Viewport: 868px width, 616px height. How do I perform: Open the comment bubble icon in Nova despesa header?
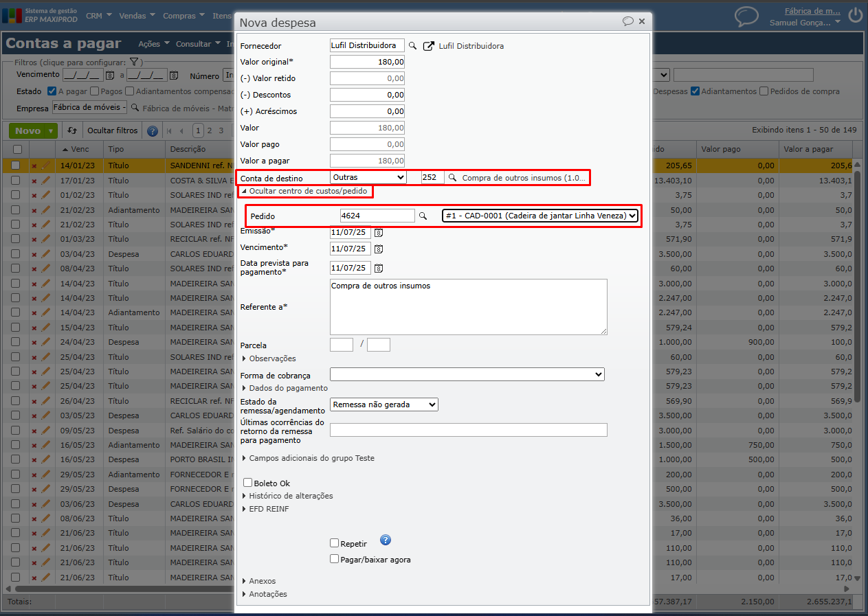point(627,21)
